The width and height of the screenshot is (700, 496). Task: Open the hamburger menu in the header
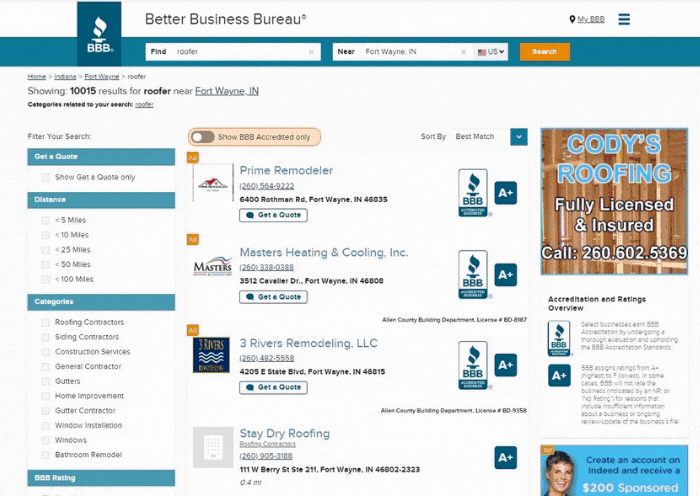(x=624, y=19)
